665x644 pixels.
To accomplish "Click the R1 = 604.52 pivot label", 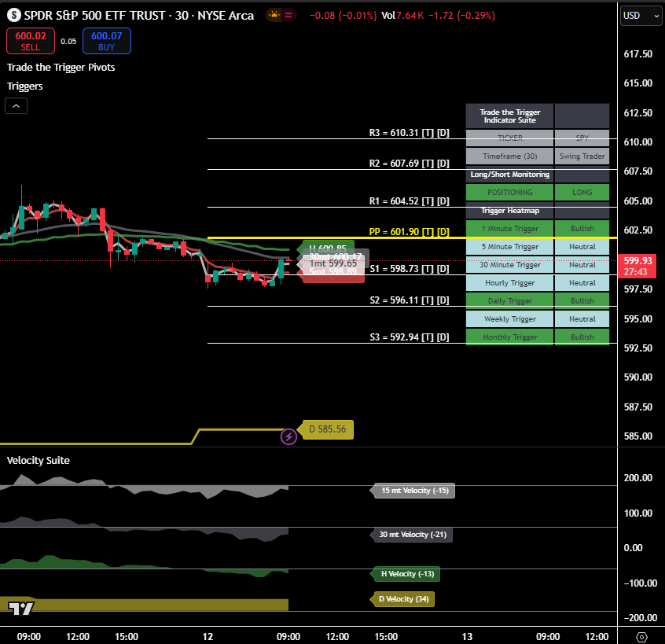I will click(409, 201).
